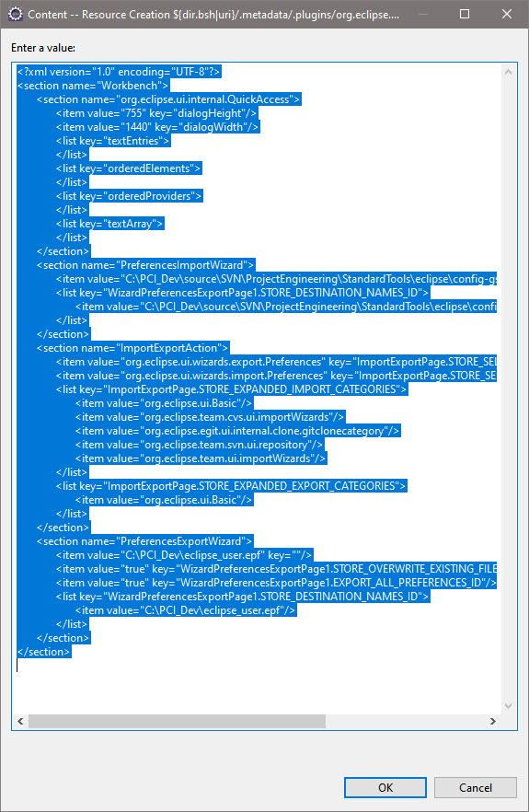Screen dimensions: 529x812
Task: Click the Cancel button
Action: (x=475, y=787)
